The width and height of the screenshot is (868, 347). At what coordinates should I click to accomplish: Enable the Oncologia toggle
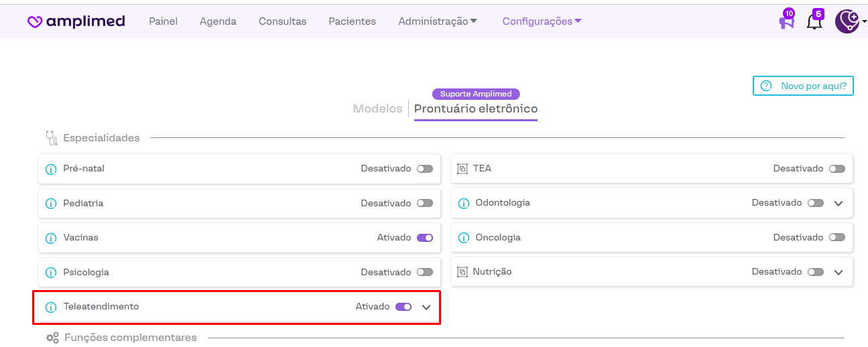tap(836, 238)
